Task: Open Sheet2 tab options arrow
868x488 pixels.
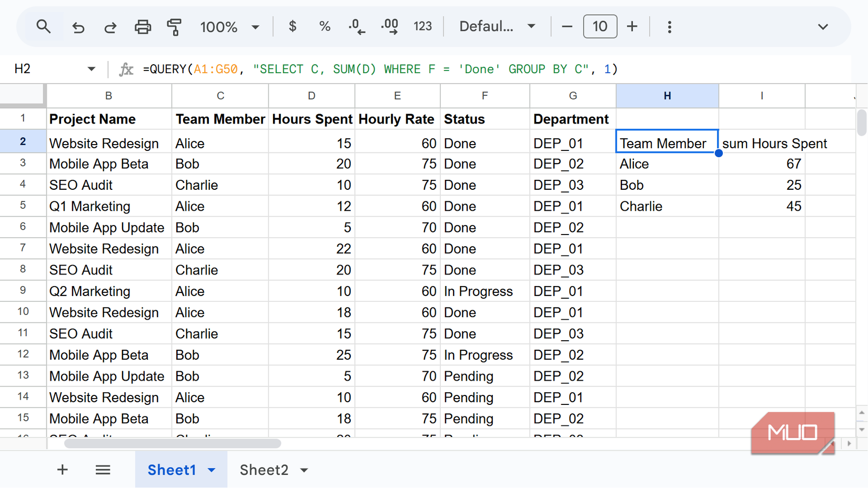Action: pos(304,470)
